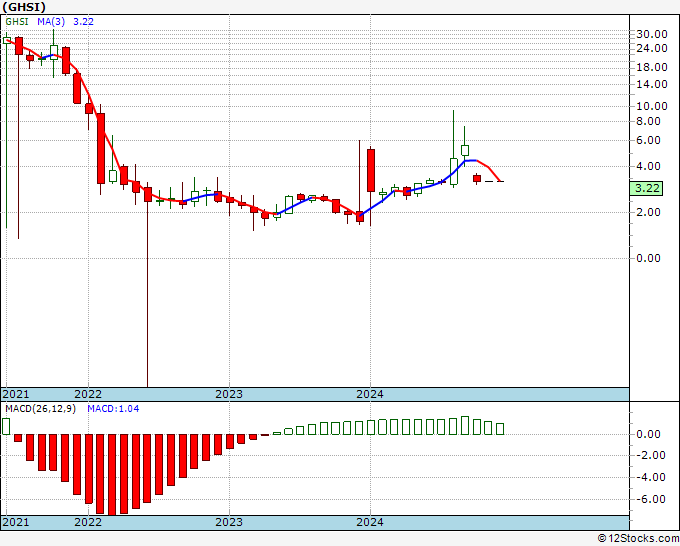The height and width of the screenshot is (546, 680).
Task: Click the 4.00 price axis label
Action: tap(648, 167)
